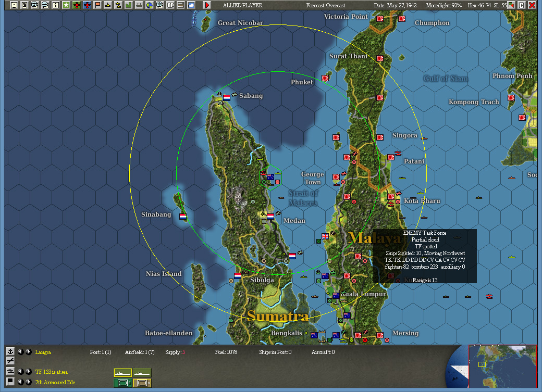The image size is (542, 392).
Task: Click the single yellow ship toolbar icon
Action: 107,5
